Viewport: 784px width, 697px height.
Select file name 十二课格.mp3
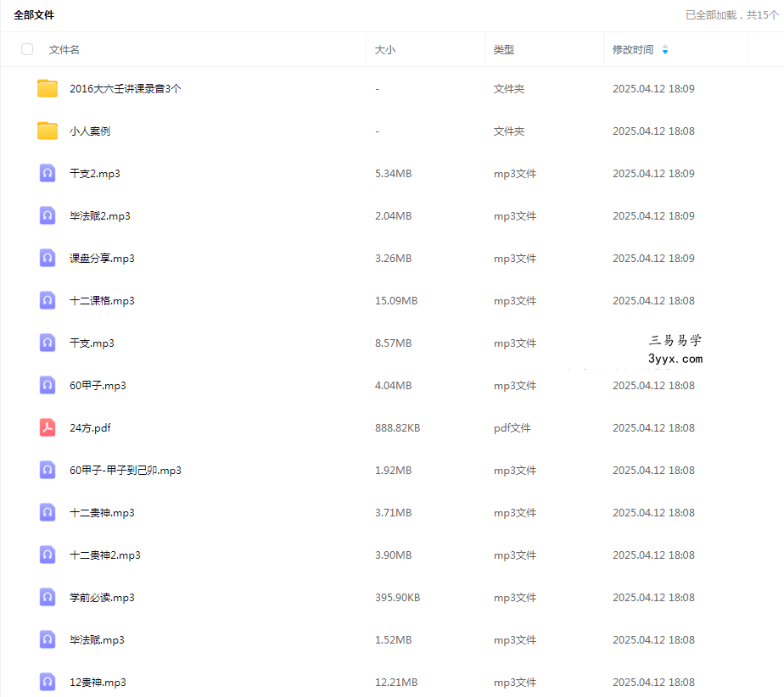tap(102, 301)
